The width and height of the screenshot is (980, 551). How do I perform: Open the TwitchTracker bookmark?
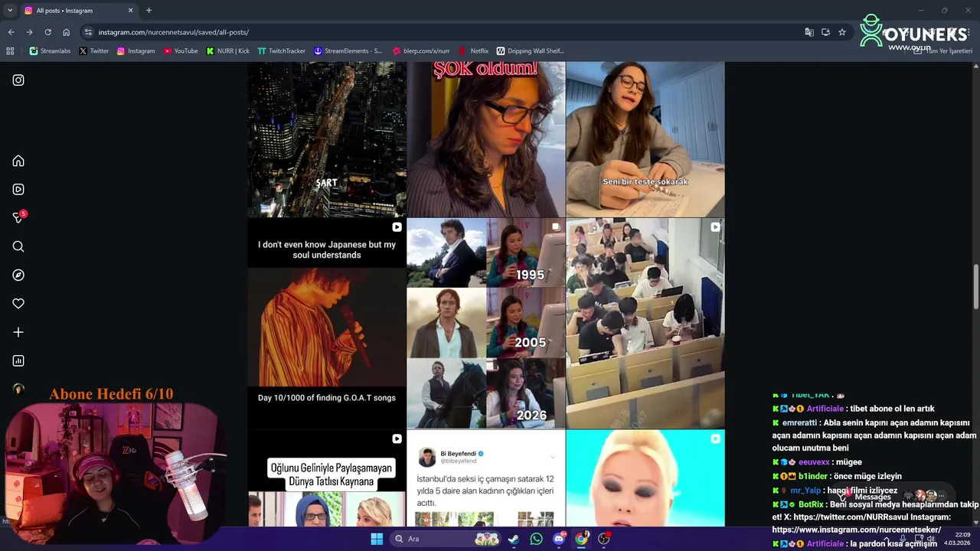click(x=282, y=51)
